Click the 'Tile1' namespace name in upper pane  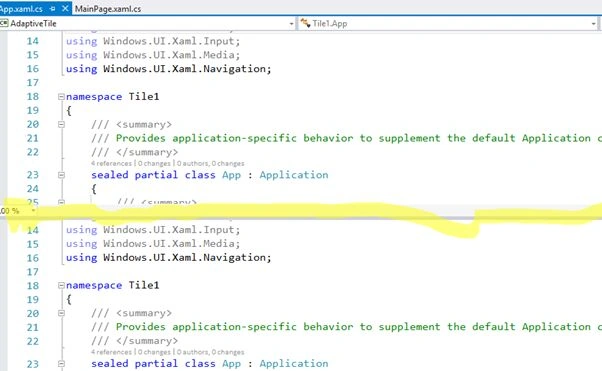[x=144, y=96]
